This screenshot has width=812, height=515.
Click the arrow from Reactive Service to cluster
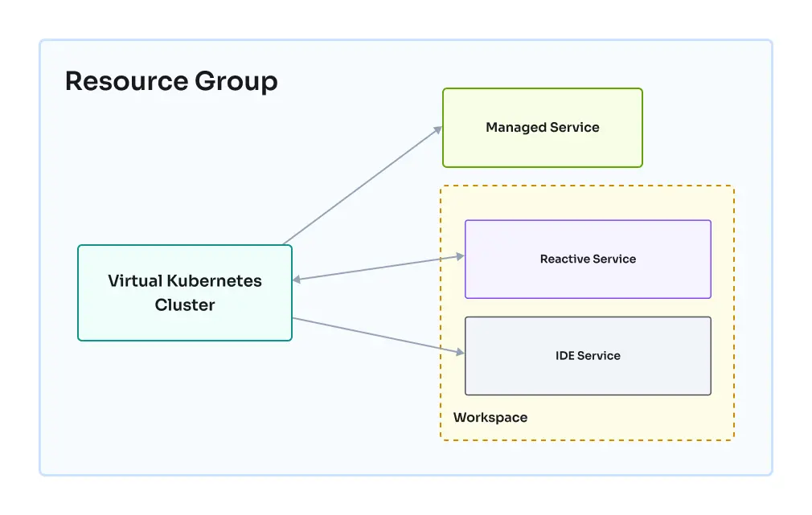378,268
